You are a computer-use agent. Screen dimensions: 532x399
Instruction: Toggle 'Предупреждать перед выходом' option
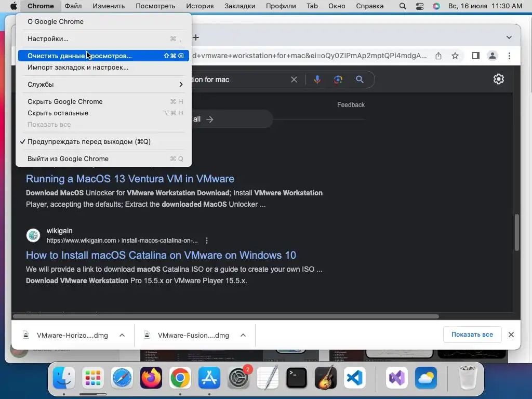pos(102,142)
